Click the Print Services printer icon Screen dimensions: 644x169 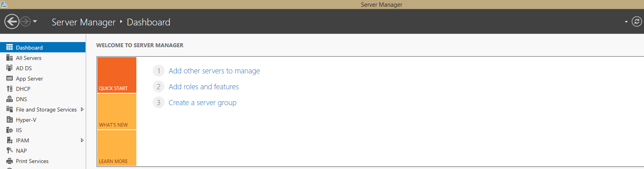(10, 161)
